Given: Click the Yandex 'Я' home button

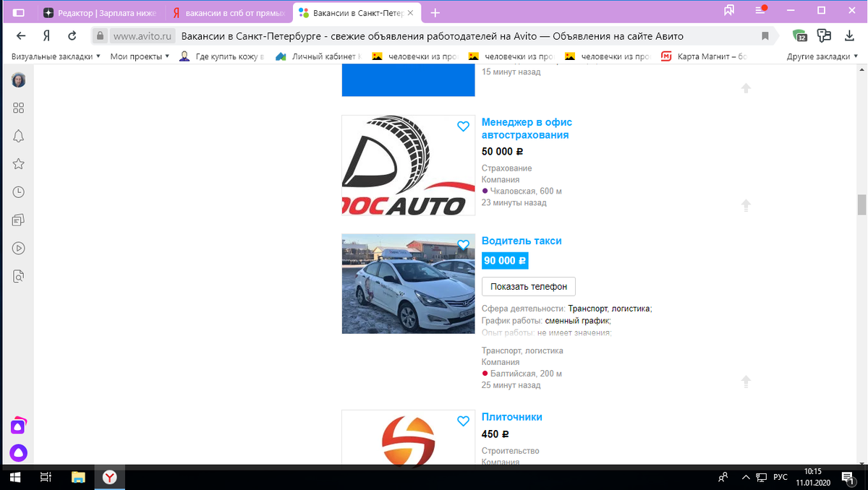Looking at the screenshot, I should [46, 36].
